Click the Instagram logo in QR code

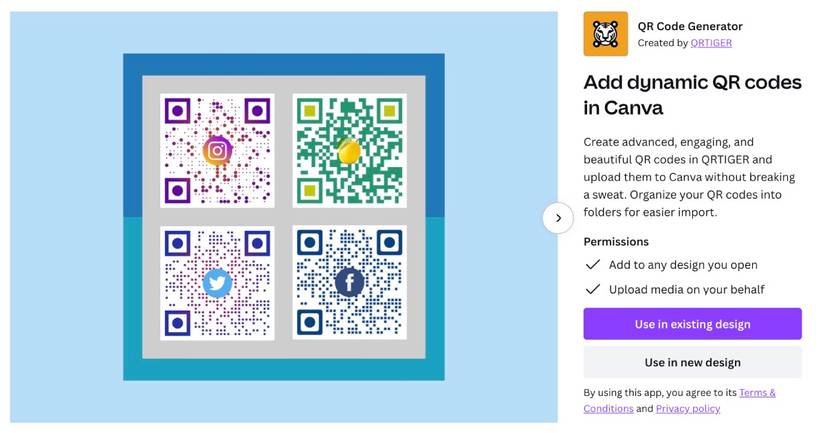point(217,151)
